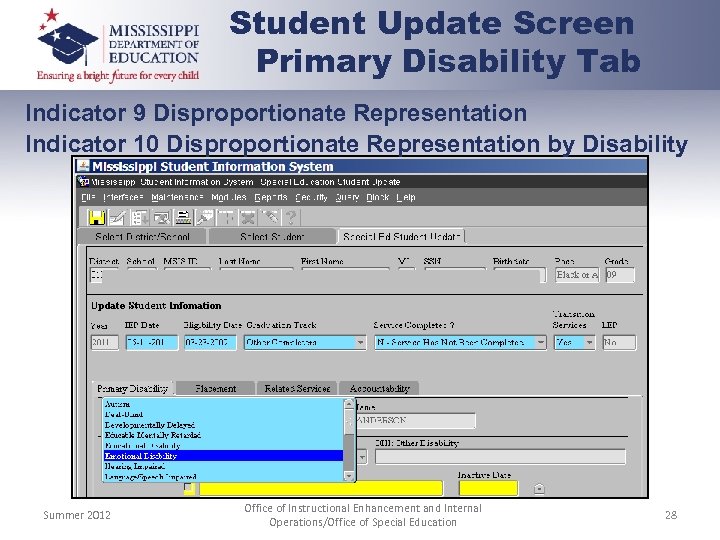The width and height of the screenshot is (720, 540).
Task: Click the delete record X toolbar icon
Action: (248, 217)
